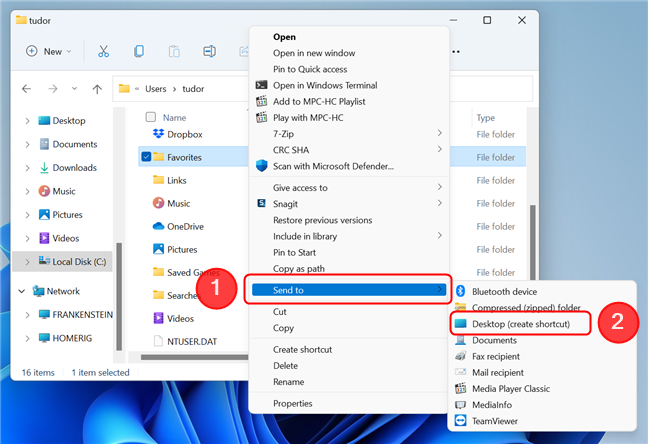
Task: Click the horizontal scrollbar in file list
Action: [x=194, y=357]
